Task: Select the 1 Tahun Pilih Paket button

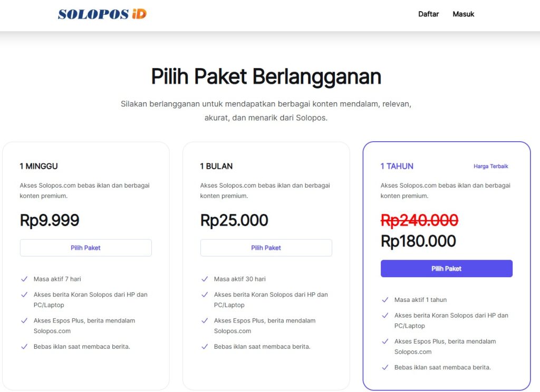Action: point(446,268)
